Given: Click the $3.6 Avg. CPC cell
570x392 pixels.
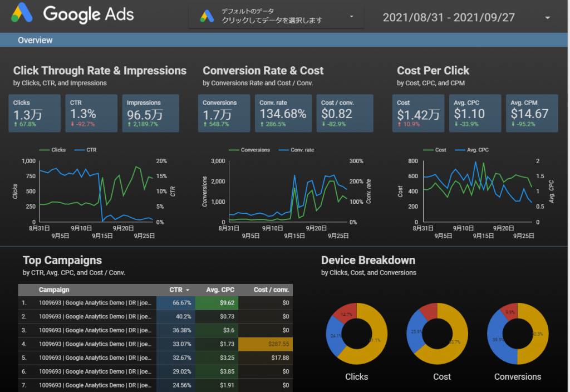Looking at the screenshot, I should point(217,331).
